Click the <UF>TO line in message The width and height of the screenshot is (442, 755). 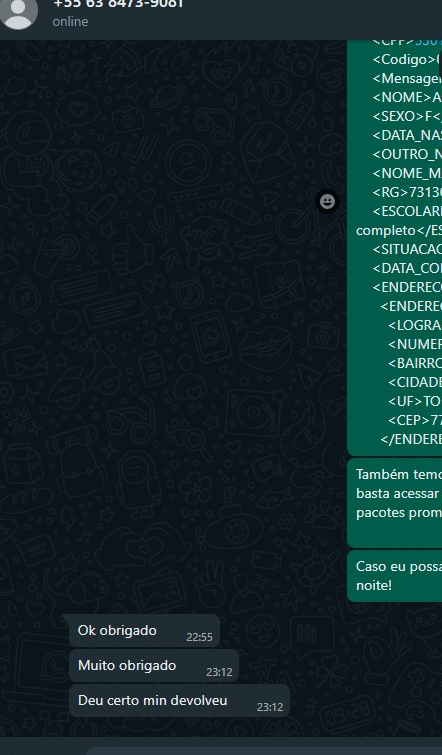click(x=415, y=401)
